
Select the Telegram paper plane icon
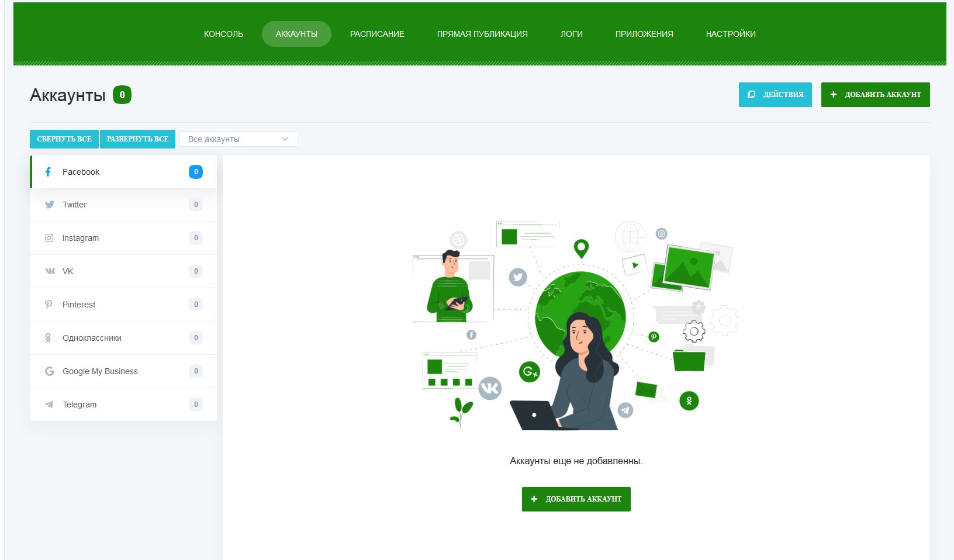(x=49, y=405)
